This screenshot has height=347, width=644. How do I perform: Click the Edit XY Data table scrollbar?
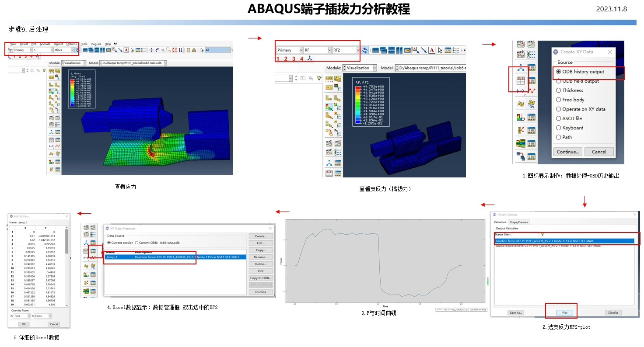pyautogui.click(x=67, y=267)
